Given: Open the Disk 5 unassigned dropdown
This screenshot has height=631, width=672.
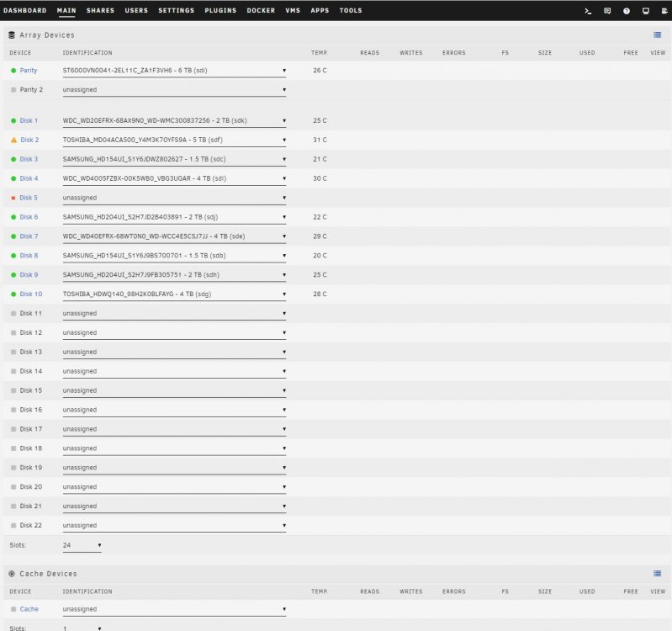Looking at the screenshot, I should pyautogui.click(x=174, y=198).
